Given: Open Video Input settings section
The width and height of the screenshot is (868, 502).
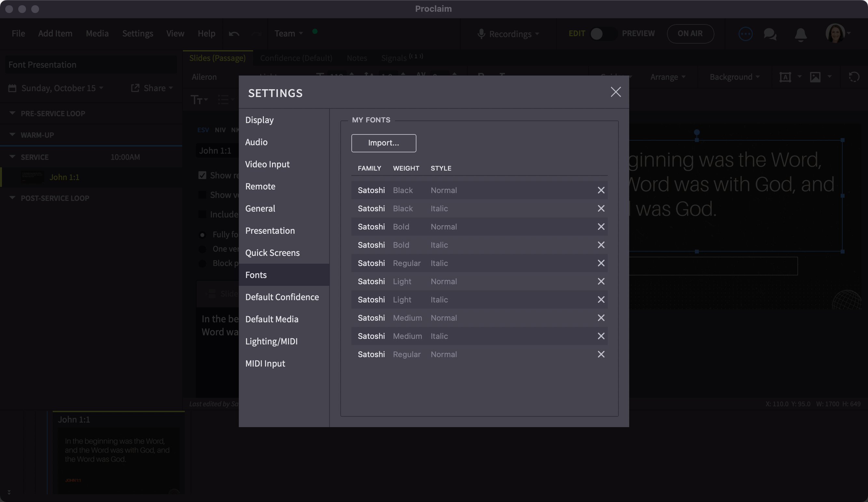Looking at the screenshot, I should (284, 164).
